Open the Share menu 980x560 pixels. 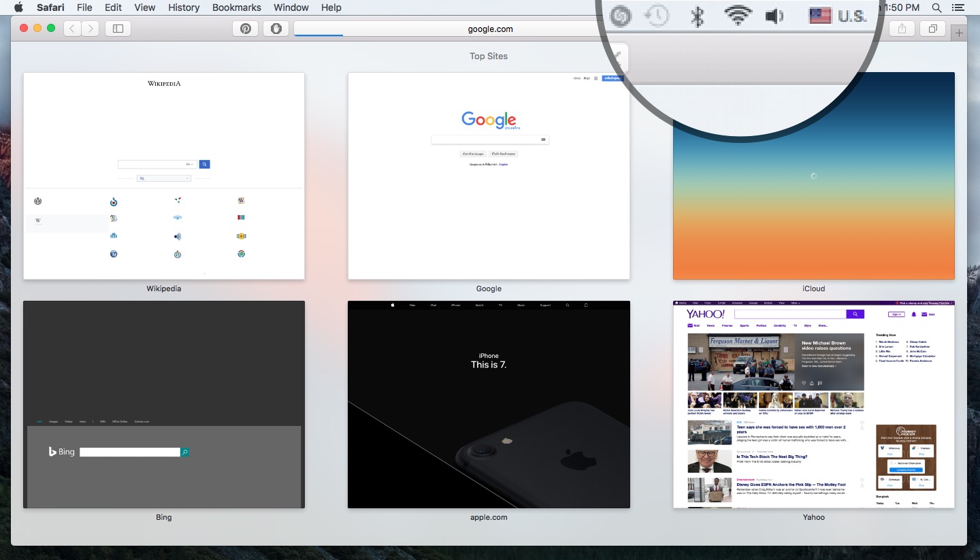902,29
